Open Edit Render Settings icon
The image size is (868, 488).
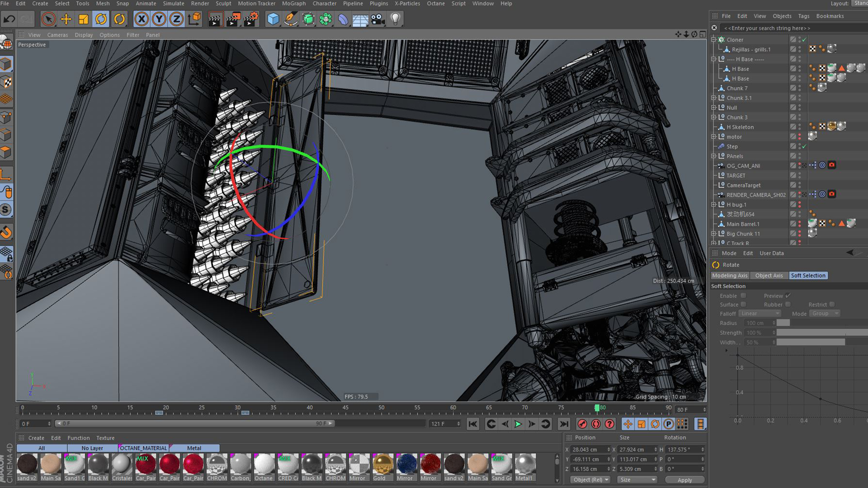tap(251, 19)
